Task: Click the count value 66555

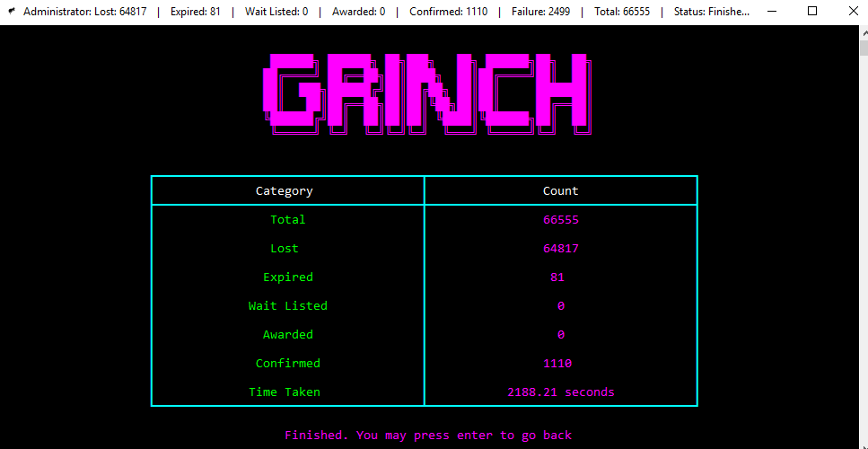Action: [x=561, y=220]
